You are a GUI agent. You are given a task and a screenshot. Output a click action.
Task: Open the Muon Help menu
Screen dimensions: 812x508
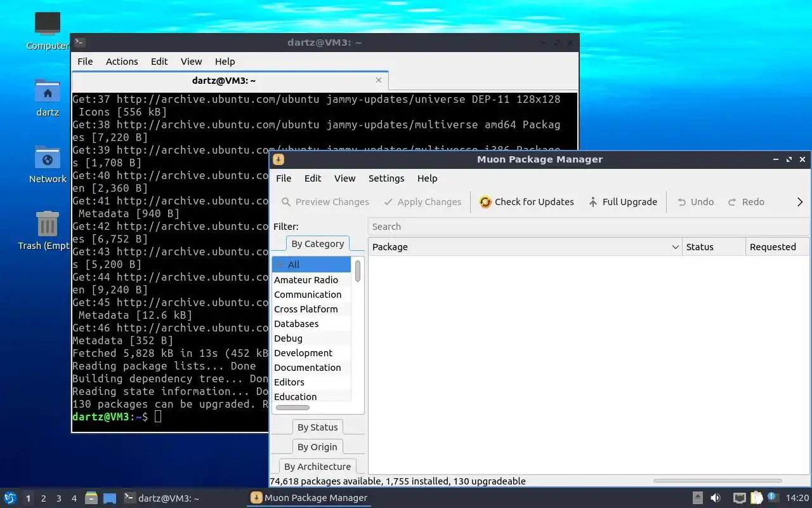pos(427,178)
